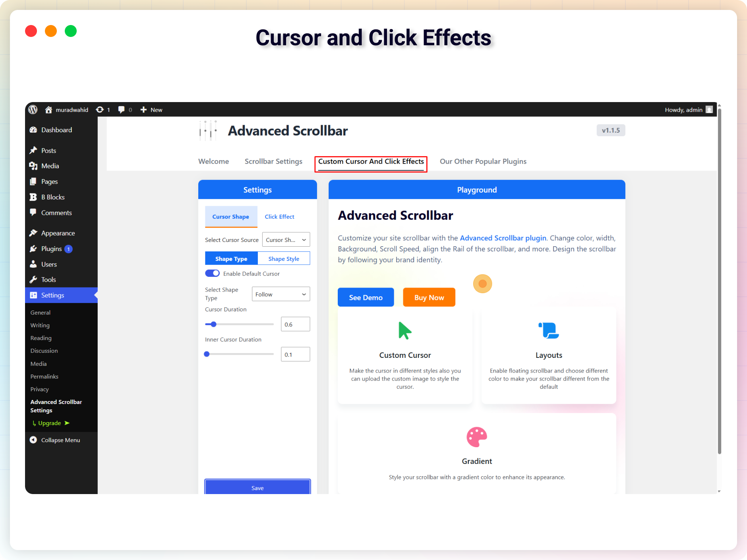Open the admin avatar icon
This screenshot has height=560, width=747.
click(709, 110)
